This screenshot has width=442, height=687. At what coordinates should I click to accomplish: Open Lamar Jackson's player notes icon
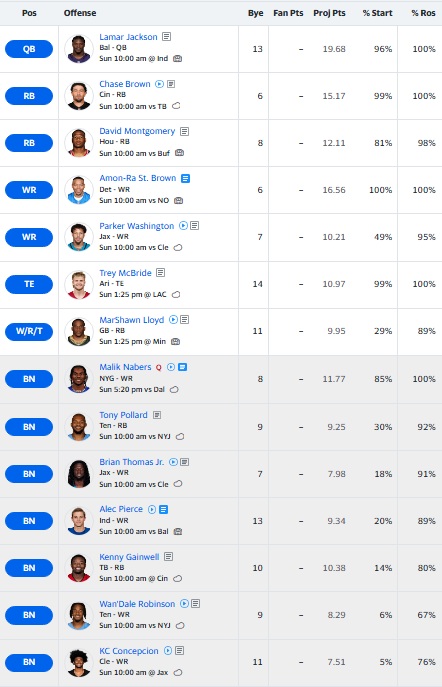[x=166, y=37]
